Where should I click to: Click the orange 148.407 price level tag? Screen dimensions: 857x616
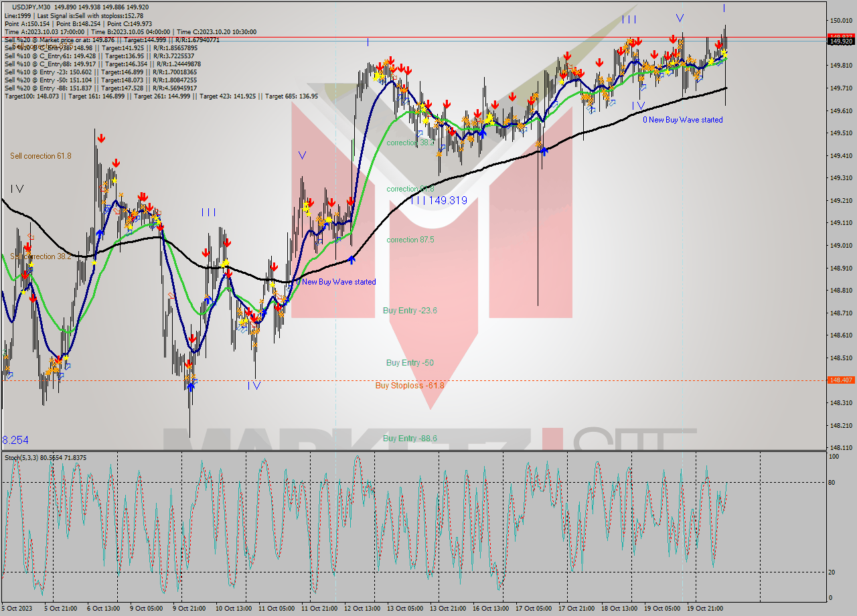click(x=841, y=380)
